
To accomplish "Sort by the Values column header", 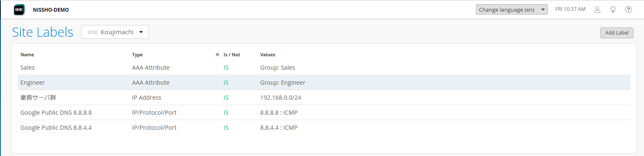I will (268, 55).
